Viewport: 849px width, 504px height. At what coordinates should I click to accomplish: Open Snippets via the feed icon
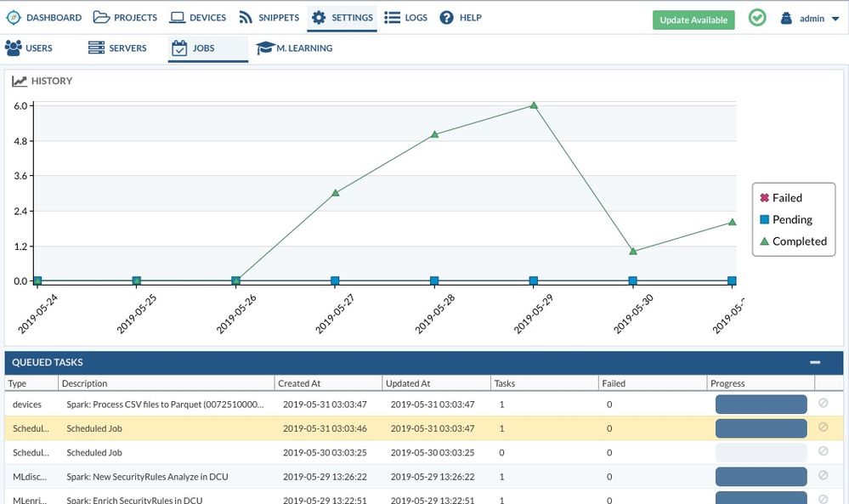[x=245, y=17]
